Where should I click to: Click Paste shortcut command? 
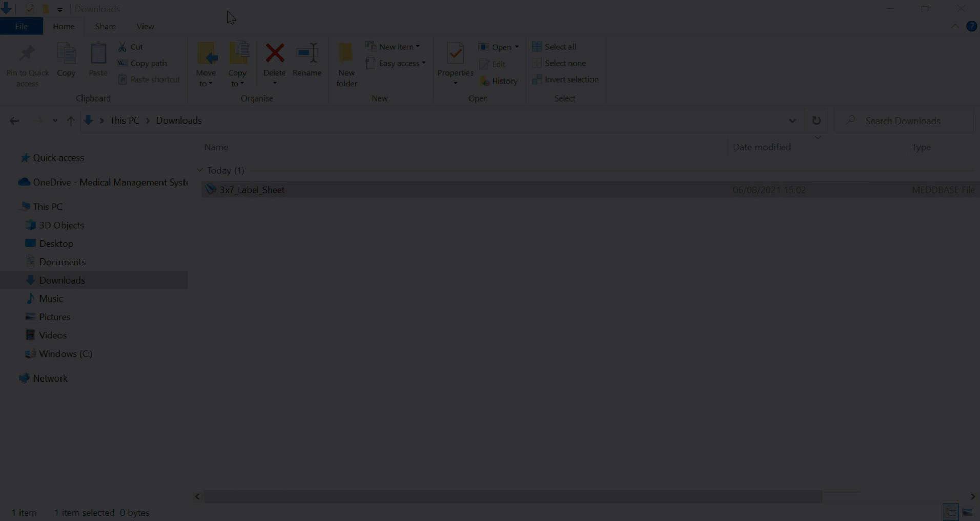149,79
